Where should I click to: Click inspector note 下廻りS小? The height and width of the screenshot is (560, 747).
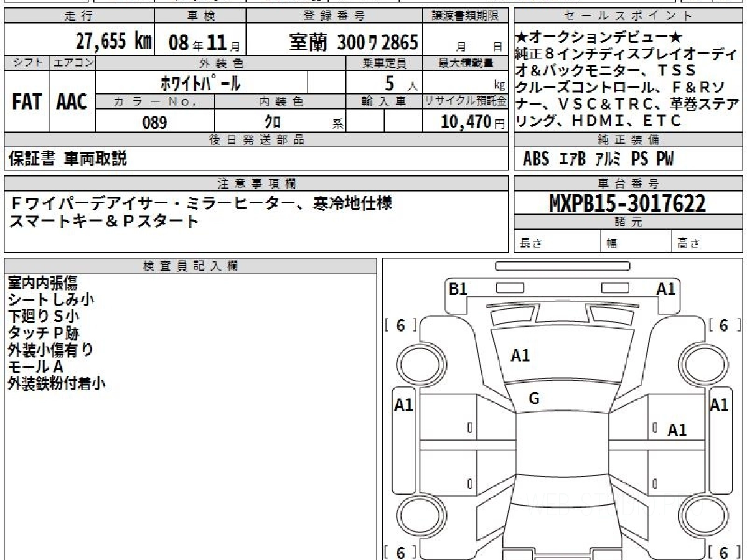pyautogui.click(x=44, y=317)
